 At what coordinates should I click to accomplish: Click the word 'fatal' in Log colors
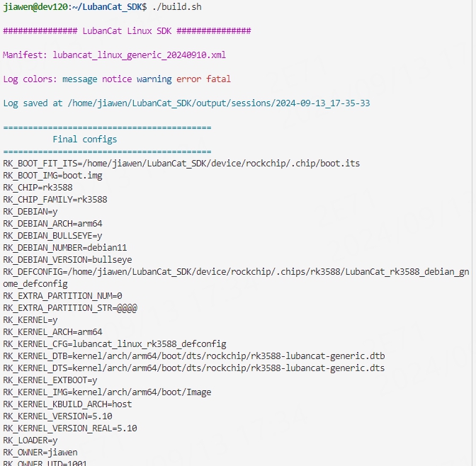[x=219, y=79]
